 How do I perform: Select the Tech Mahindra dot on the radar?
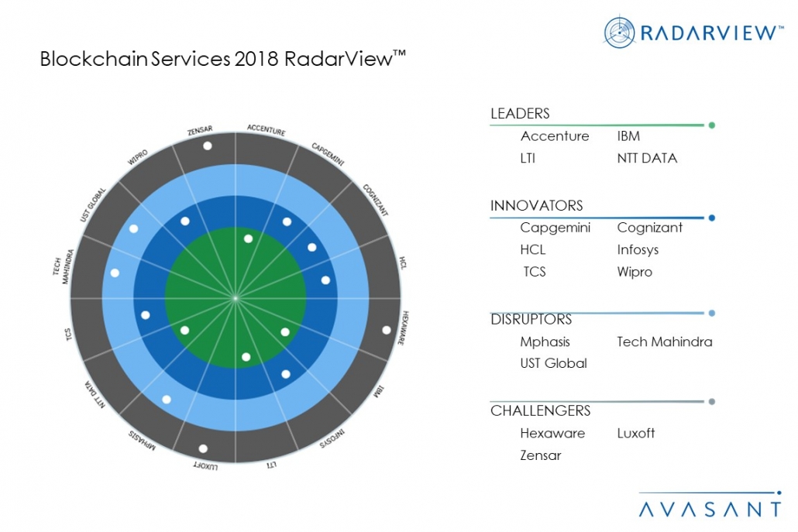coord(115,273)
